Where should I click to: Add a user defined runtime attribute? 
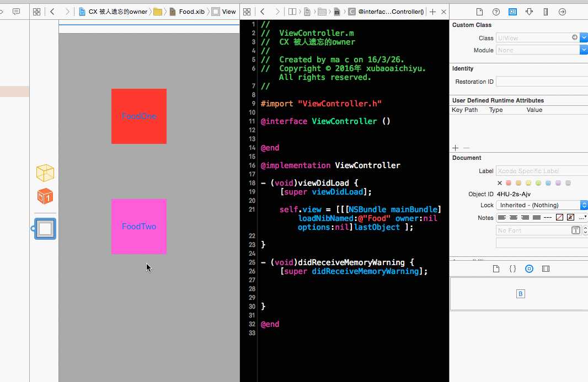455,148
